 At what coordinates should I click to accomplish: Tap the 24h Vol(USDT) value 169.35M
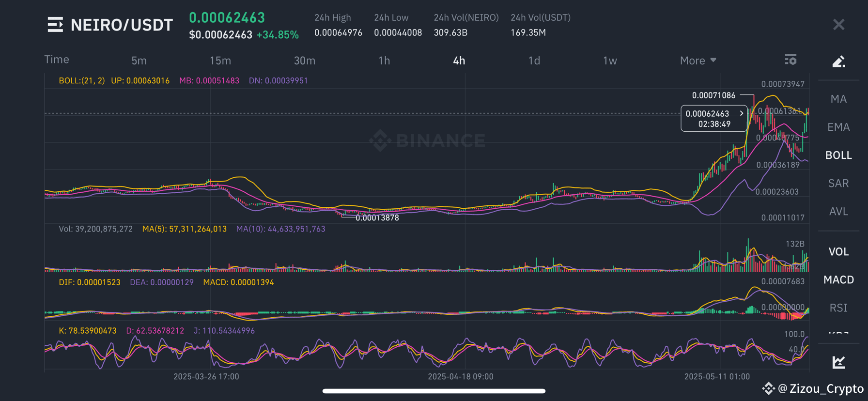pos(528,32)
